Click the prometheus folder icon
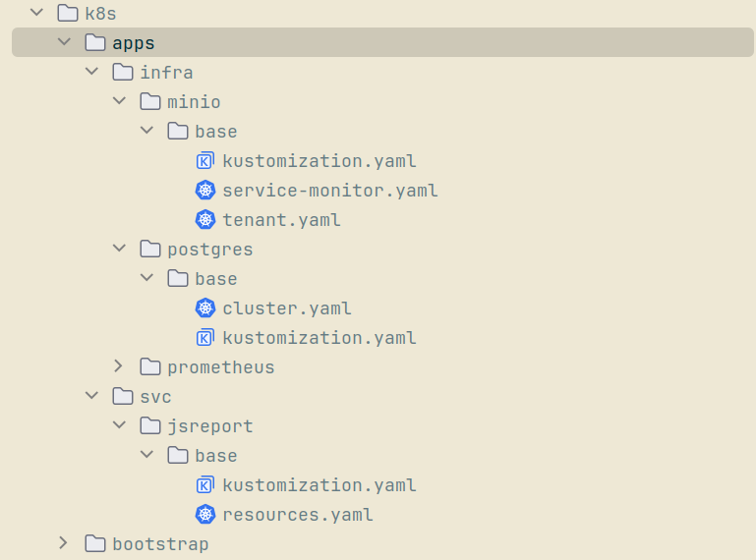The image size is (756, 560). tap(150, 367)
